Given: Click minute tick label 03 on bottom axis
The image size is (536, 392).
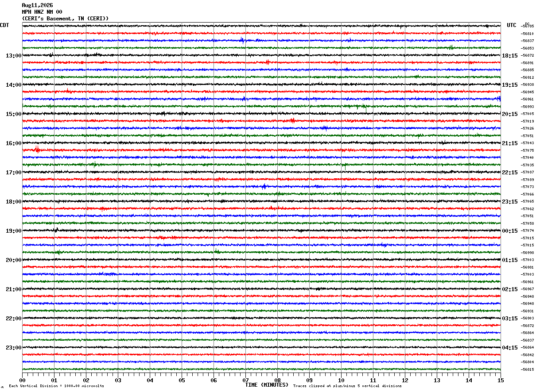Looking at the screenshot, I should tap(118, 380).
